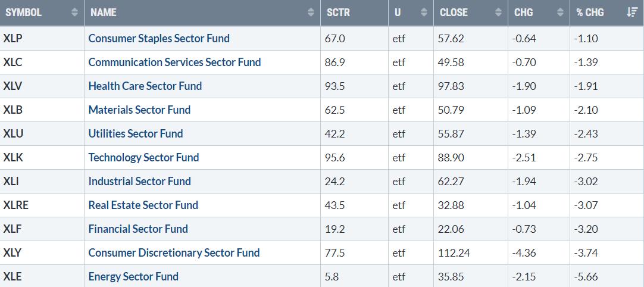Click the SCTR column header
Image resolution: width=644 pixels, height=287 pixels.
coord(339,12)
